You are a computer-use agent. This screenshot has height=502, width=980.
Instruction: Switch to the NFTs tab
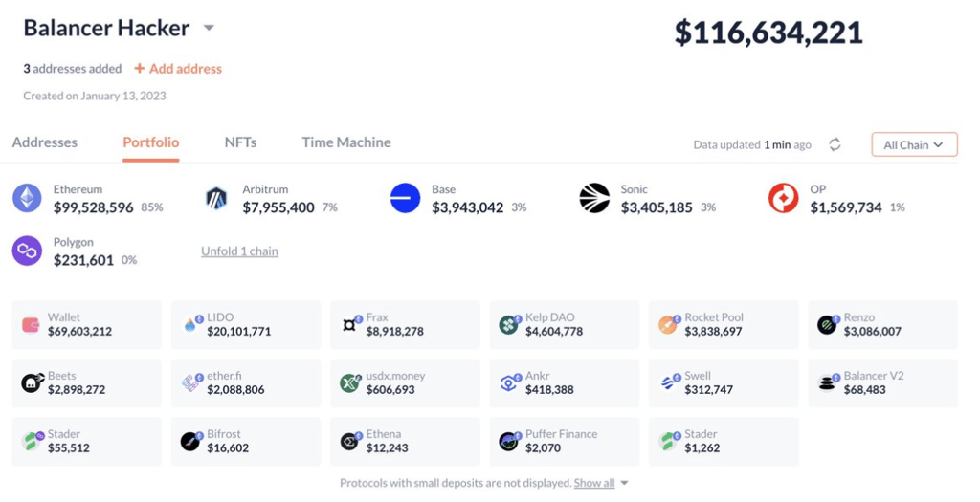pos(240,142)
